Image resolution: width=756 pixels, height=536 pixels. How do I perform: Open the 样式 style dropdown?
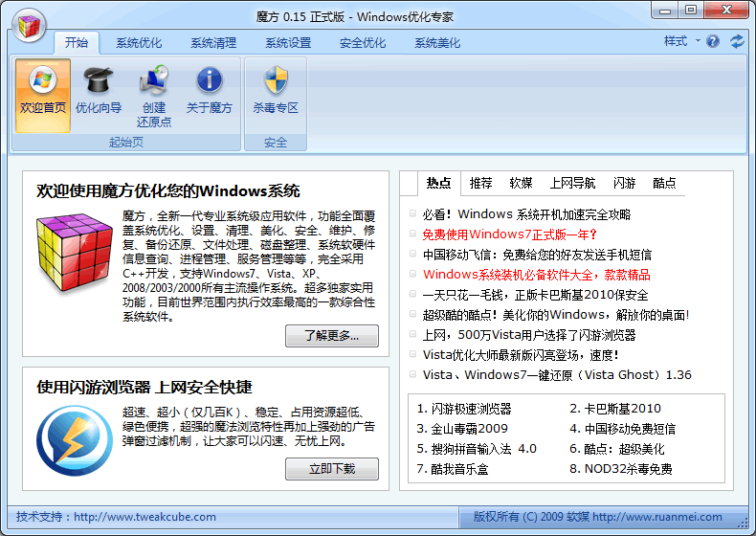[681, 41]
